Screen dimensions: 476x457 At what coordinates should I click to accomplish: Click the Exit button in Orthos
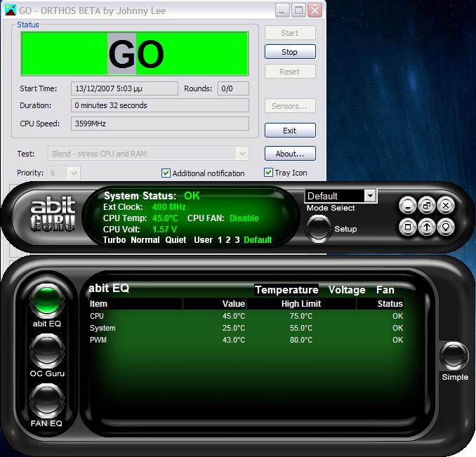[290, 131]
